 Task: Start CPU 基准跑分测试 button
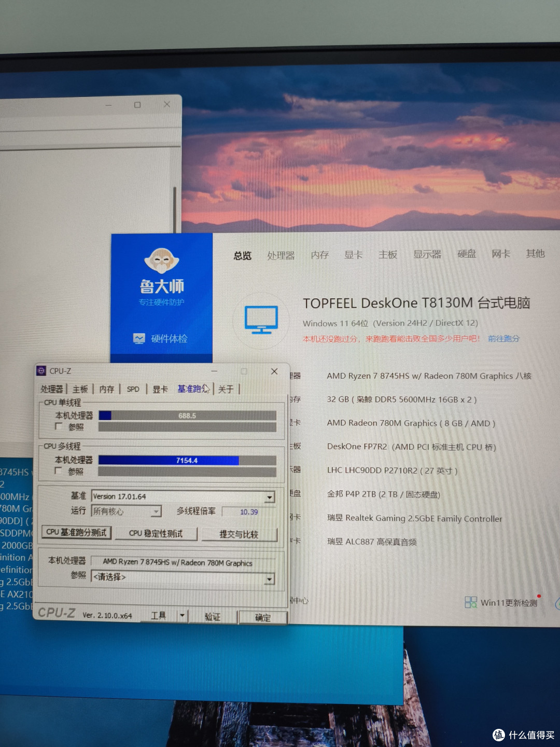click(76, 532)
